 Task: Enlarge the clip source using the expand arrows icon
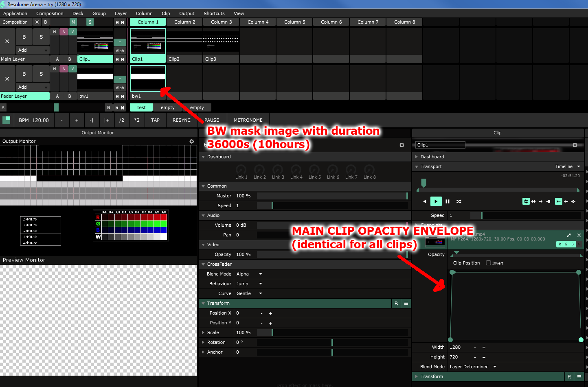[x=568, y=236]
